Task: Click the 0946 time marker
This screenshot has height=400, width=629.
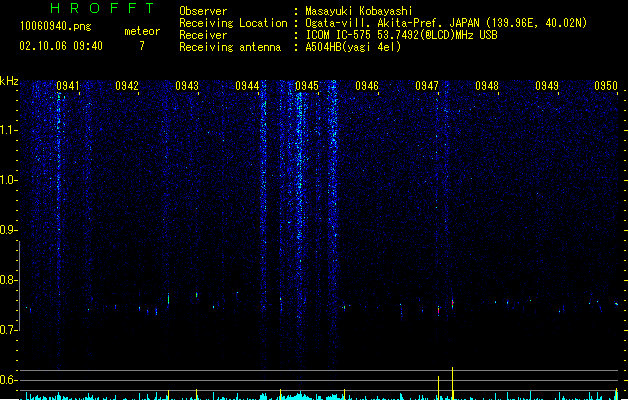Action: [x=367, y=86]
